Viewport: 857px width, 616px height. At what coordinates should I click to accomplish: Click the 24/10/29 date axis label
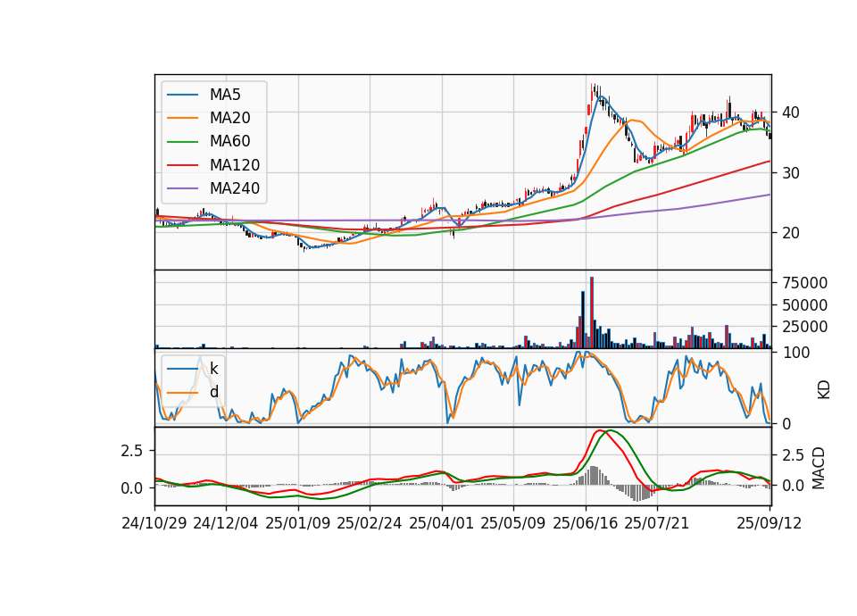[154, 523]
